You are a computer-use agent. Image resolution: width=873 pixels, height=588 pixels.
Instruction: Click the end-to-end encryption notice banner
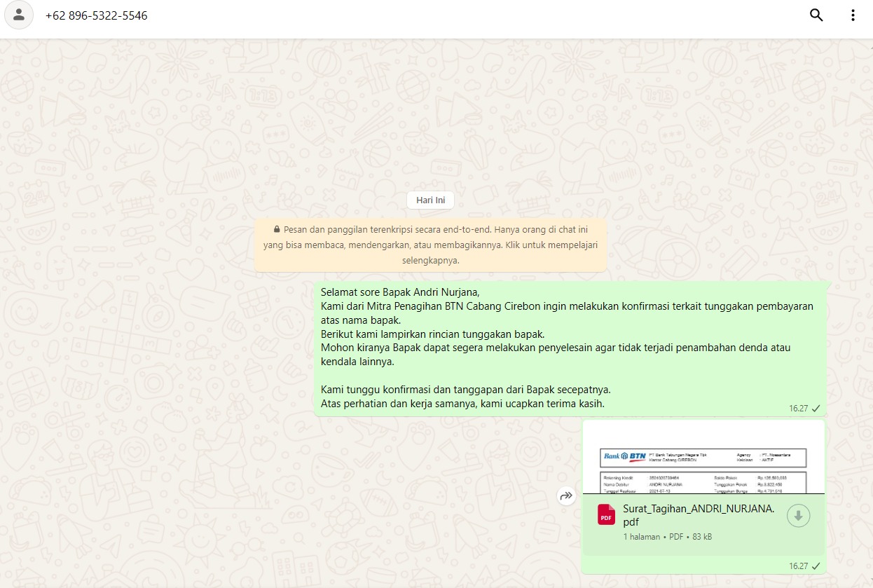pos(430,245)
